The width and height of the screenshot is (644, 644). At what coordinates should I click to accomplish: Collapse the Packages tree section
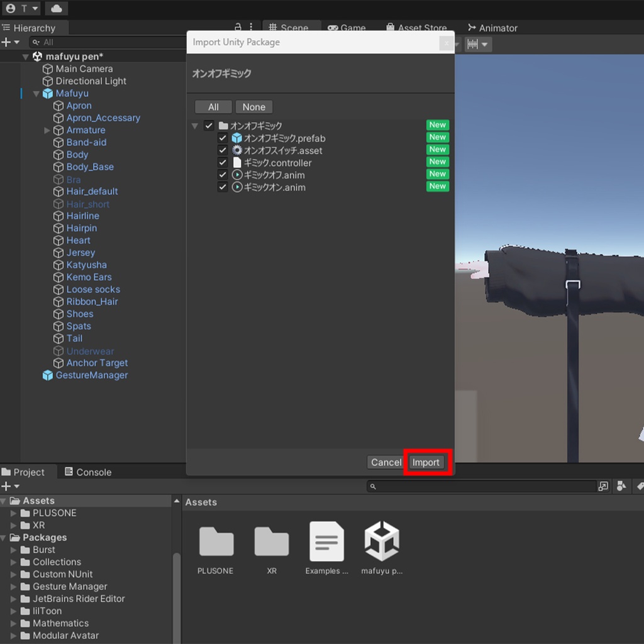point(3,538)
